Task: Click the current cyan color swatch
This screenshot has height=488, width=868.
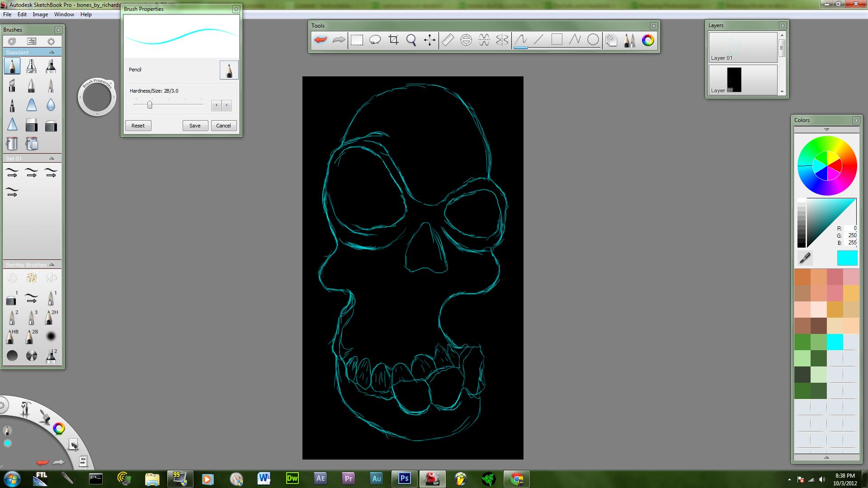Action: pyautogui.click(x=847, y=258)
